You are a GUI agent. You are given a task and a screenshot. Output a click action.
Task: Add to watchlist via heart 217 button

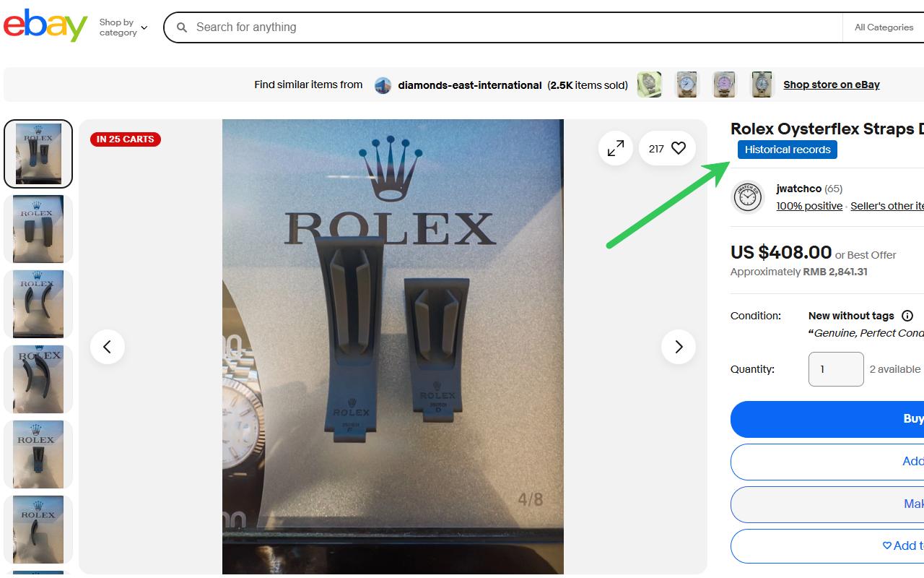pos(667,148)
